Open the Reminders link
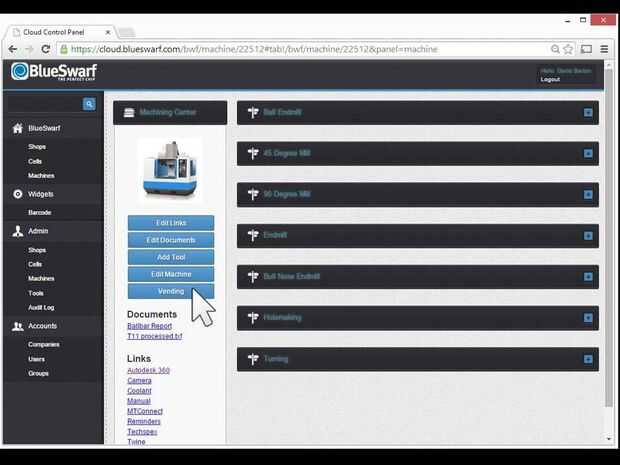The height and width of the screenshot is (465, 620). [144, 422]
